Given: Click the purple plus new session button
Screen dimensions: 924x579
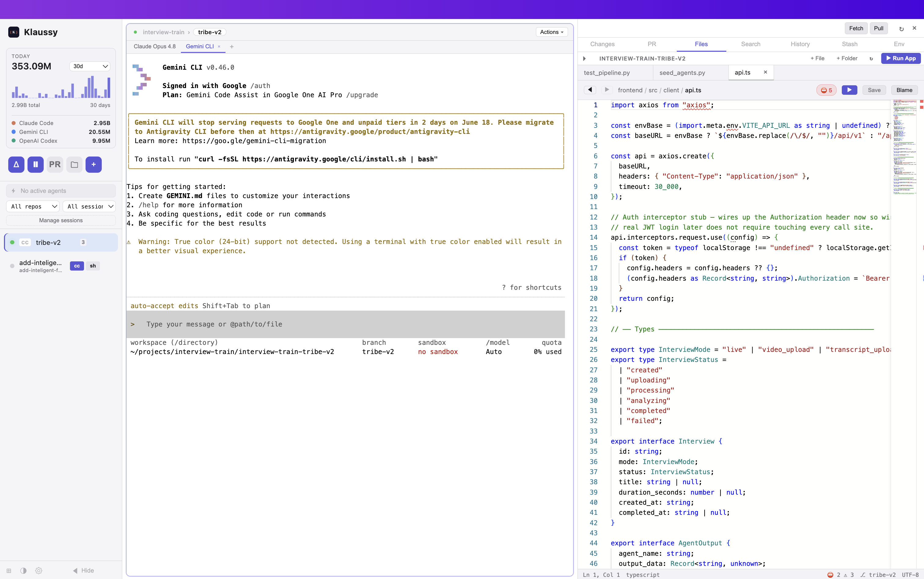Looking at the screenshot, I should click(x=94, y=165).
